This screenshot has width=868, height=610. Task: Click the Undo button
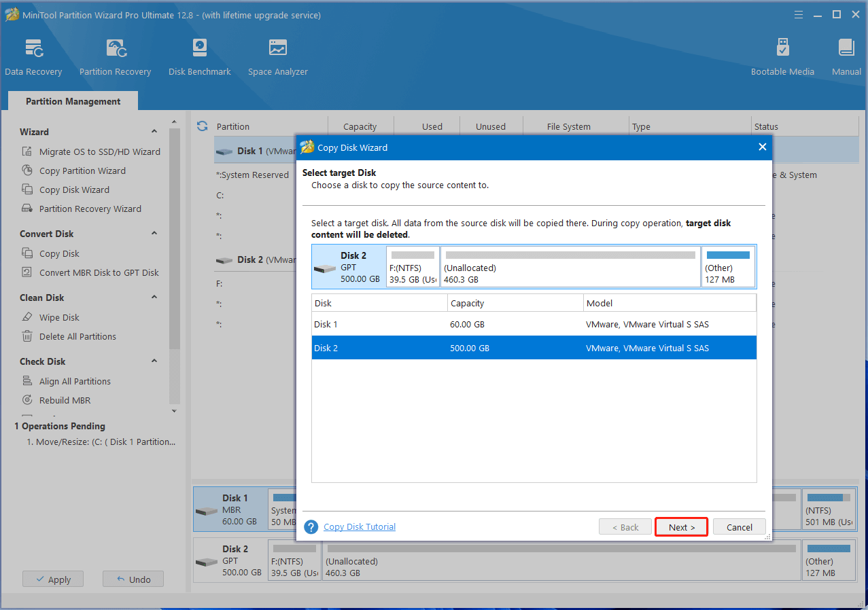pyautogui.click(x=133, y=579)
